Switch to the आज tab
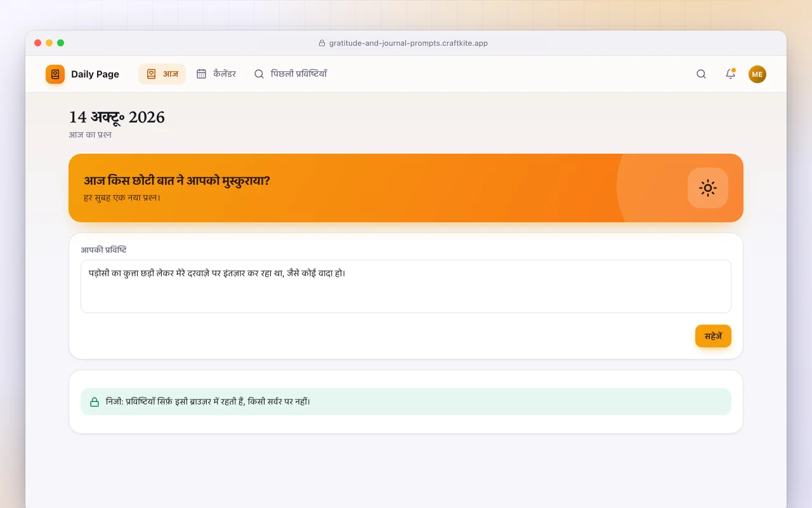Screen dimensions: 812x508 (162, 74)
